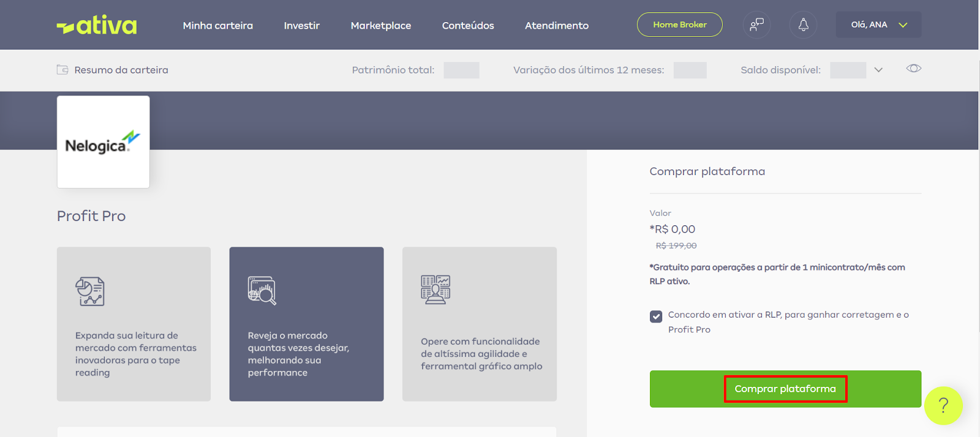Click the *R$ 0,00 price value
Screen dimensions: 980x437
(673, 229)
